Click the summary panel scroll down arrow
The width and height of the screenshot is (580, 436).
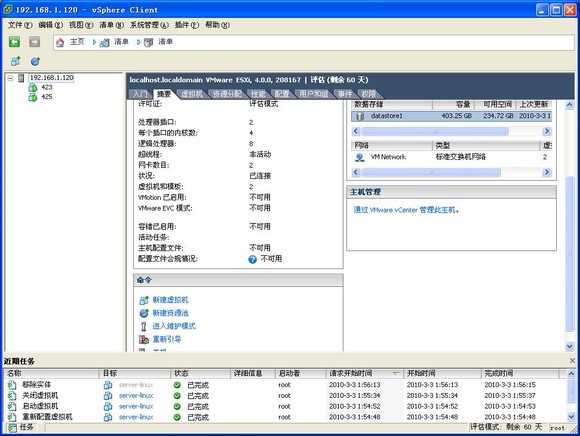click(570, 347)
